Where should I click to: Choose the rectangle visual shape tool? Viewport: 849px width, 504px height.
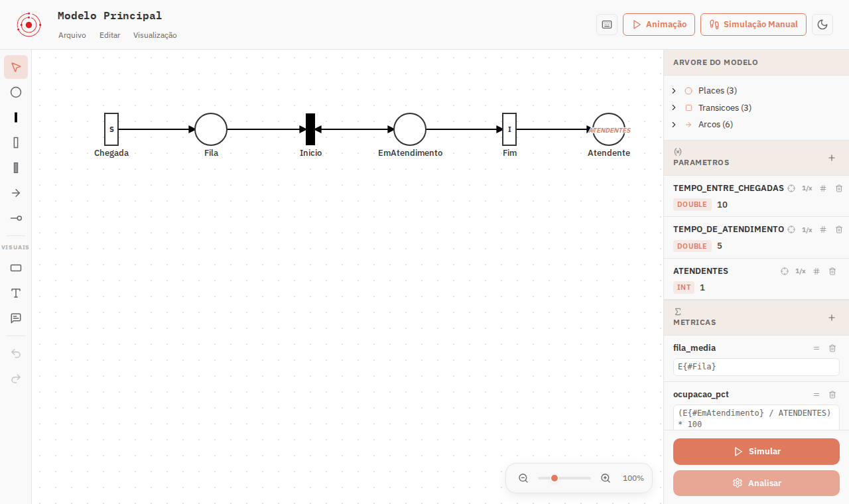16,268
